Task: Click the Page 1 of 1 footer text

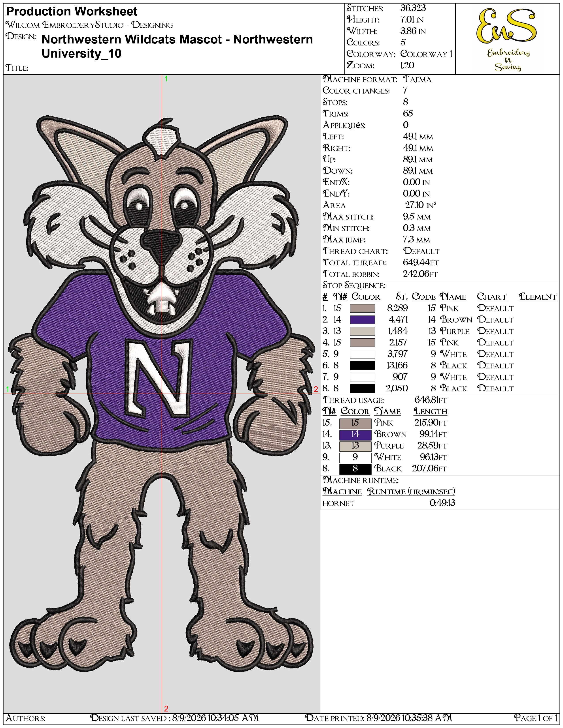Action: [536, 718]
